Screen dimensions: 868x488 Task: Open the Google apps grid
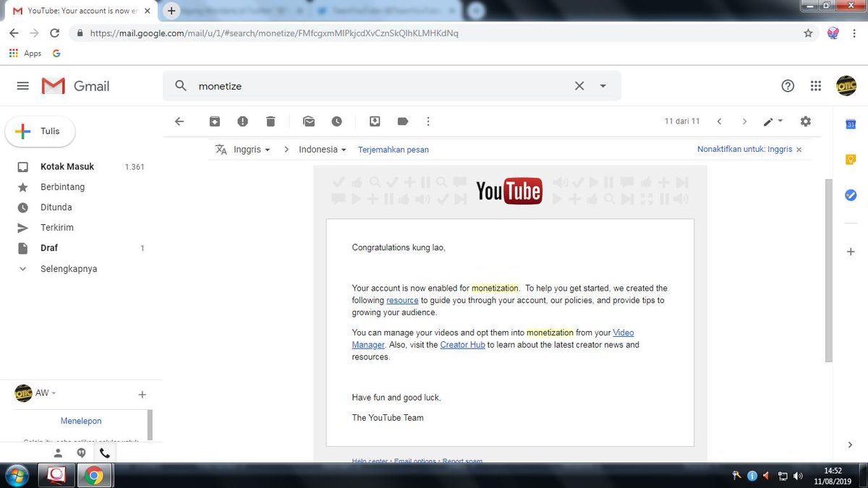click(x=816, y=86)
